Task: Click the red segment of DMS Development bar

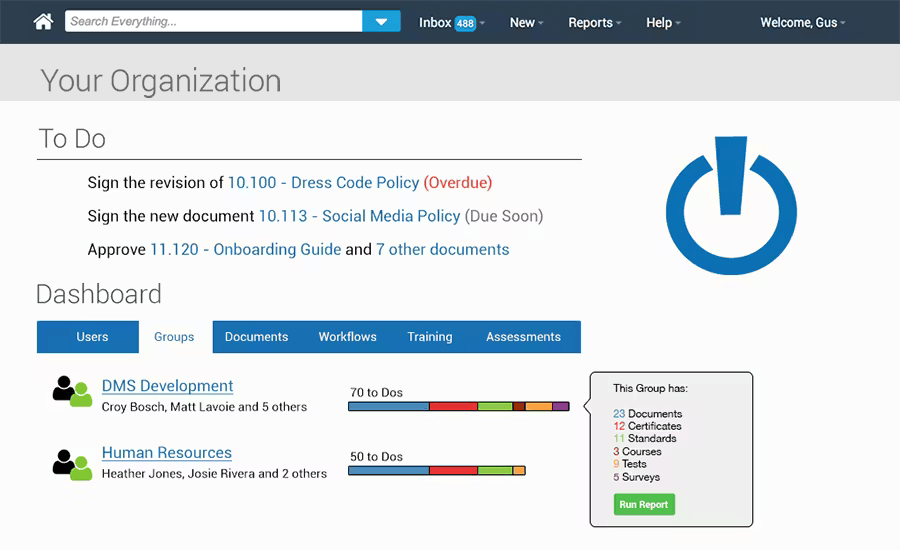Action: pos(453,407)
